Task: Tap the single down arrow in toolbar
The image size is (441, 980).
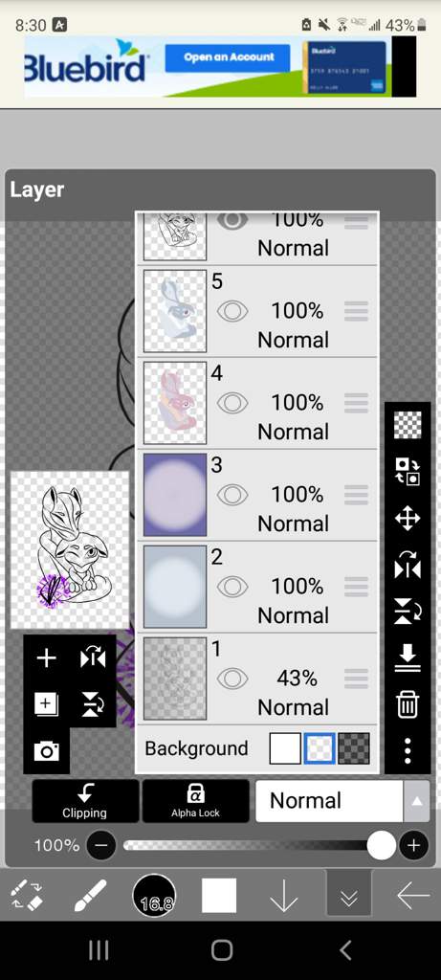Action: tap(283, 897)
